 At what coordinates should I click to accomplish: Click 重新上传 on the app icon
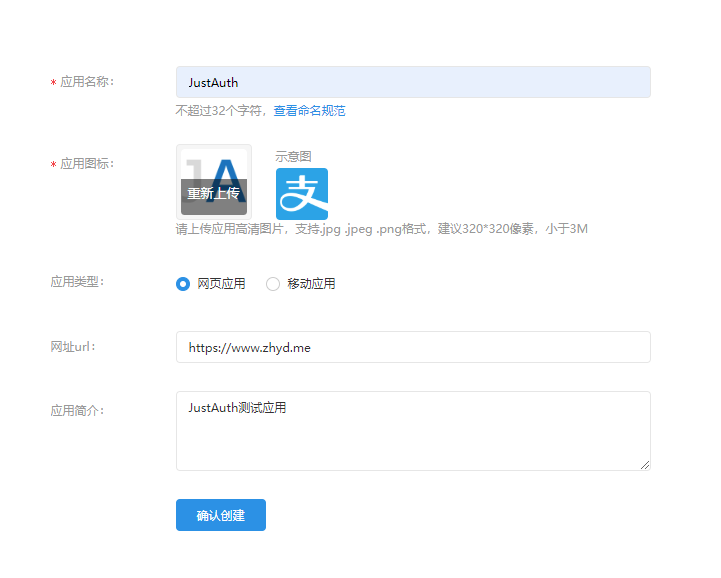(x=214, y=194)
